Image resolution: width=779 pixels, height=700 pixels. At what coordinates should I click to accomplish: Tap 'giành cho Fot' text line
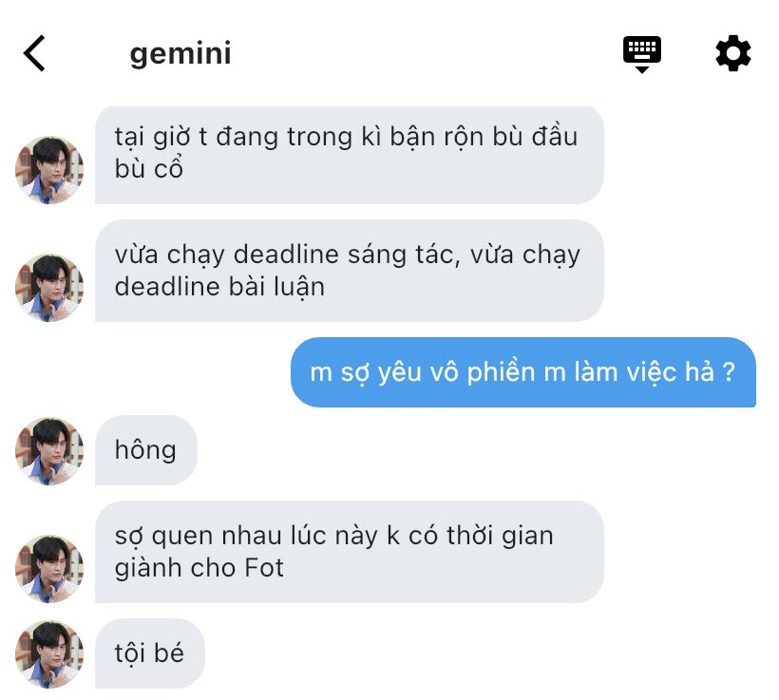click(199, 568)
